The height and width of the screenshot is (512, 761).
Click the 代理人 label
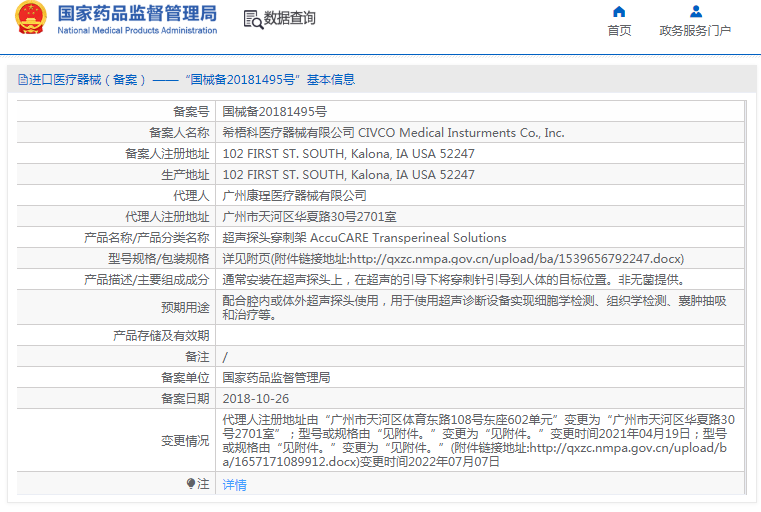point(191,196)
